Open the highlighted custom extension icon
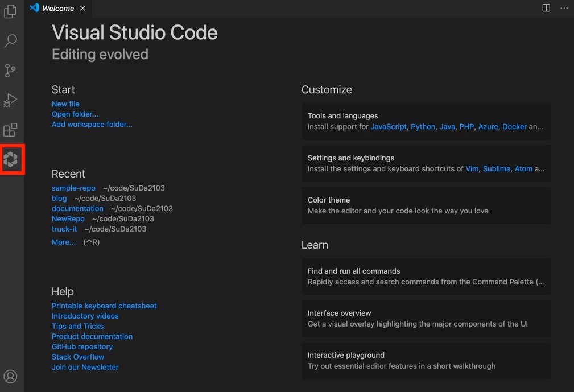The image size is (574, 392). click(11, 159)
